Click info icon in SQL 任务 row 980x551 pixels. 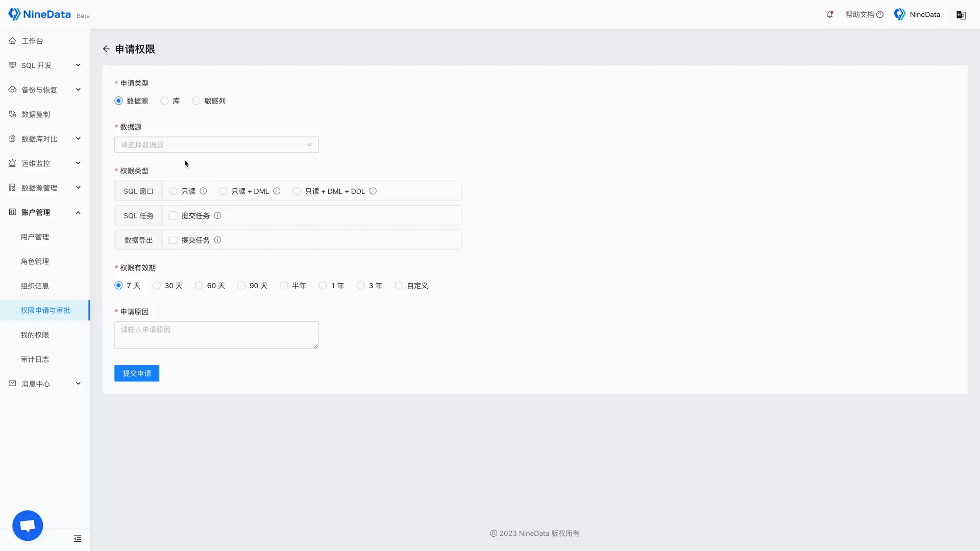tap(217, 216)
